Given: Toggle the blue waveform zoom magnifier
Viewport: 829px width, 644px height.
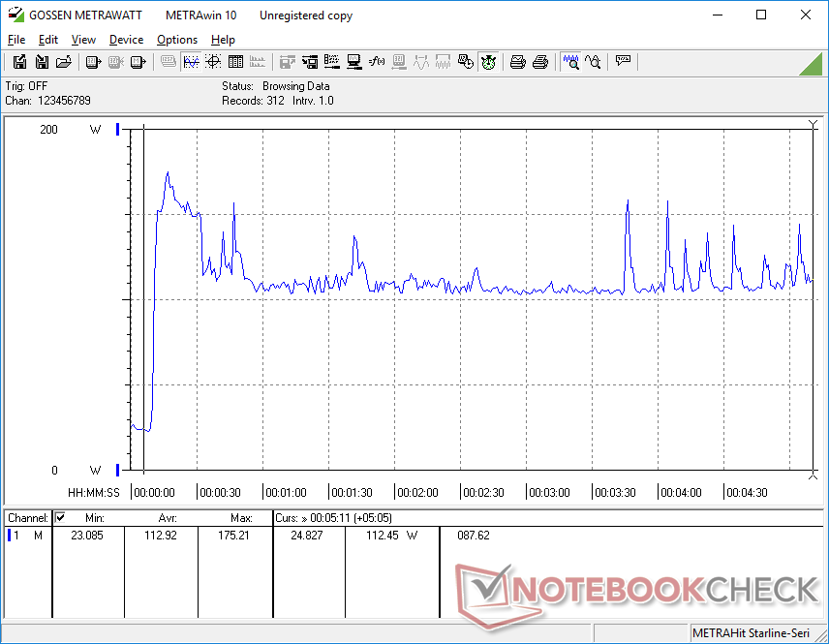Looking at the screenshot, I should (570, 62).
